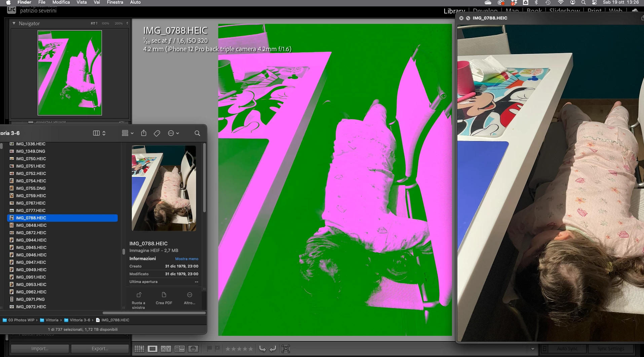
Task: Select IMG_0949.HEIC in Finder list
Action: point(62,270)
